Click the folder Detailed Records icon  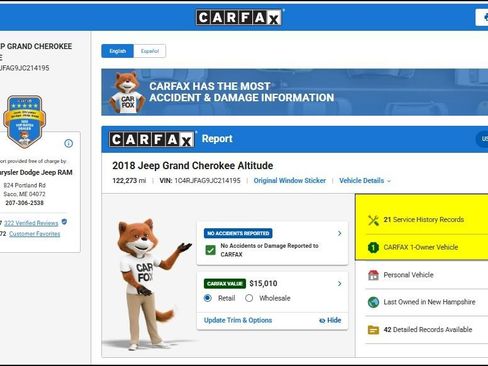[373, 330]
